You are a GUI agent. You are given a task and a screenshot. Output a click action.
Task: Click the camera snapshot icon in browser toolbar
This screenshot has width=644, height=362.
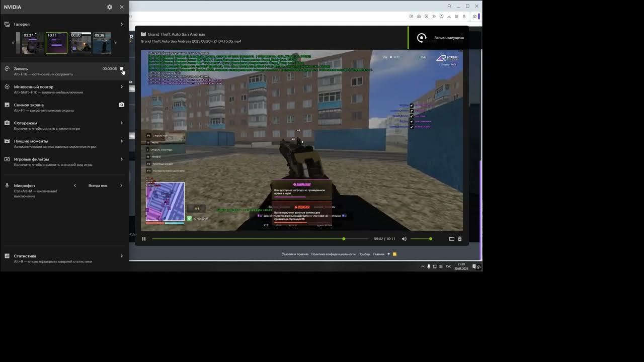click(x=419, y=17)
